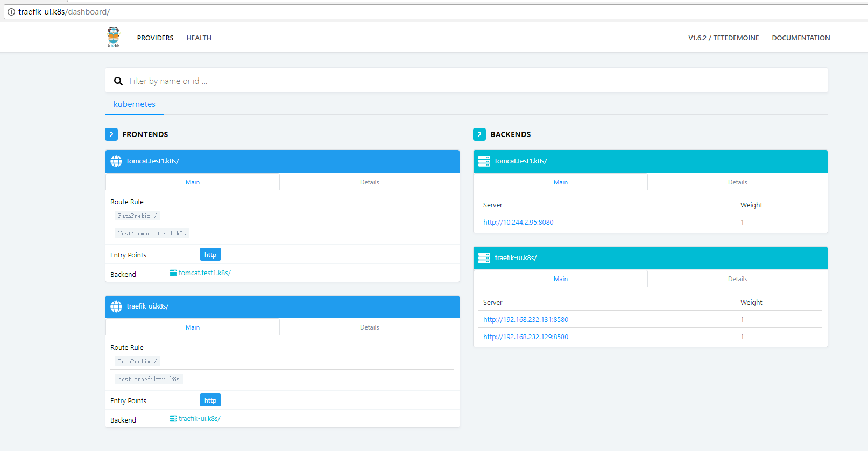This screenshot has height=451, width=868.
Task: Open the Providers page
Action: click(x=155, y=38)
